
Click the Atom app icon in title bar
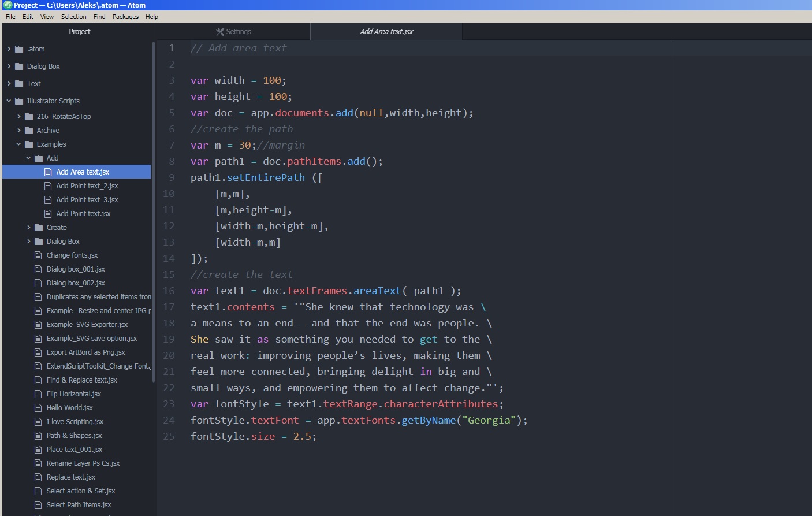pyautogui.click(x=8, y=5)
